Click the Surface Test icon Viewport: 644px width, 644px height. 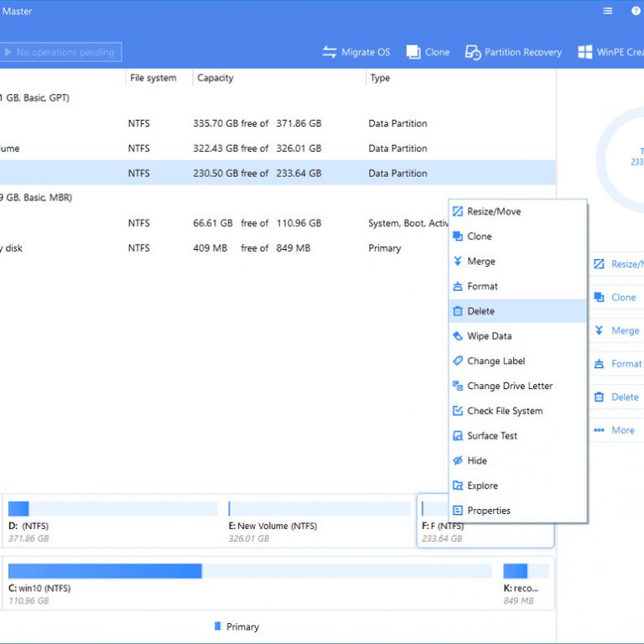tap(458, 436)
